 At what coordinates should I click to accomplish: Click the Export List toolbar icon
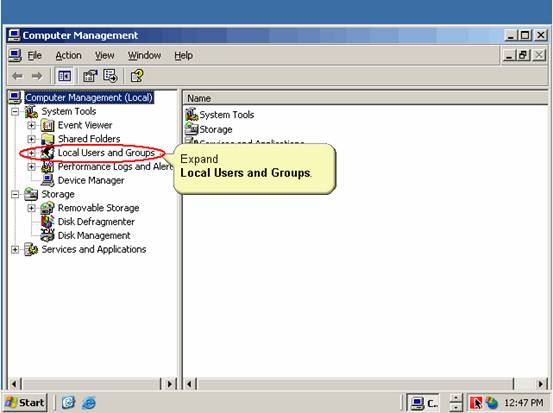click(110, 76)
